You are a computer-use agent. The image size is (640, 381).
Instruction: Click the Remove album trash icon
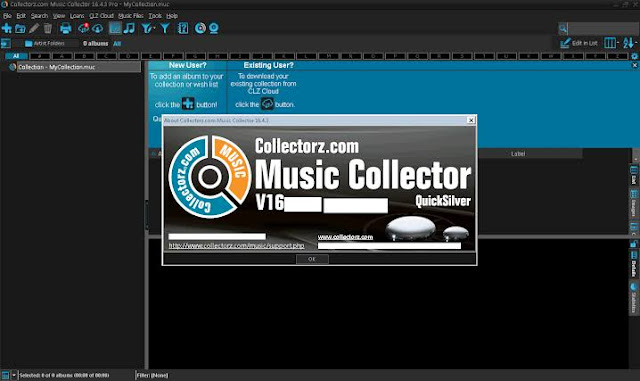point(48,28)
